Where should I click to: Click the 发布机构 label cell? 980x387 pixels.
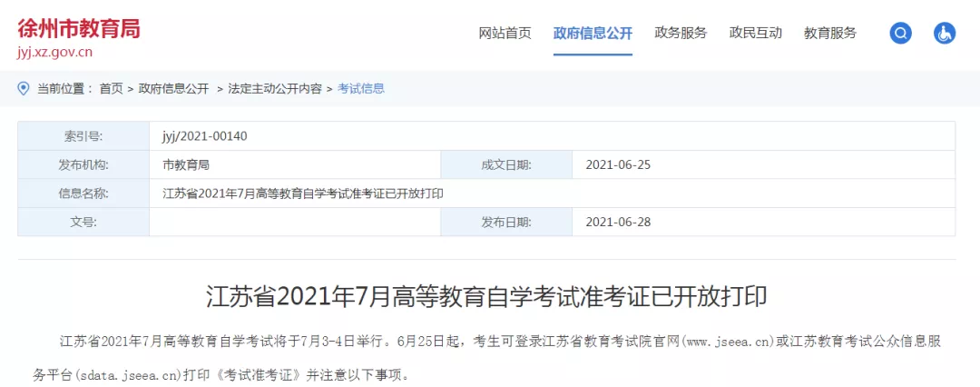click(83, 164)
